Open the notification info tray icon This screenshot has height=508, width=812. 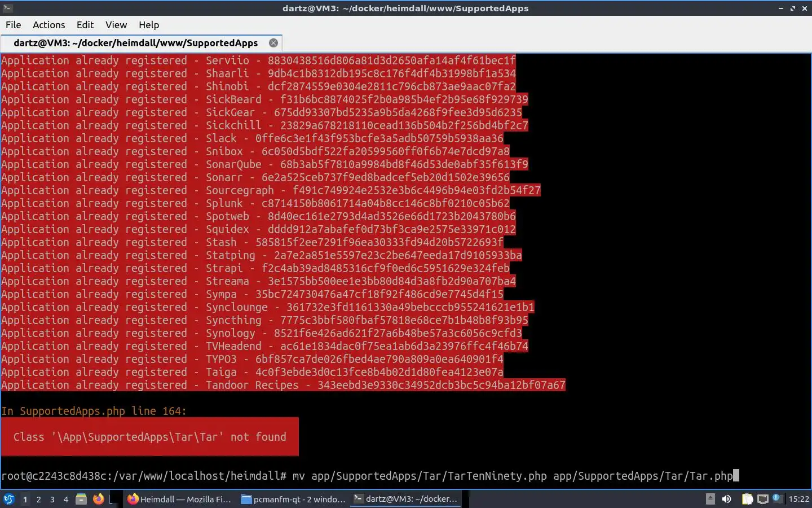[x=777, y=498]
